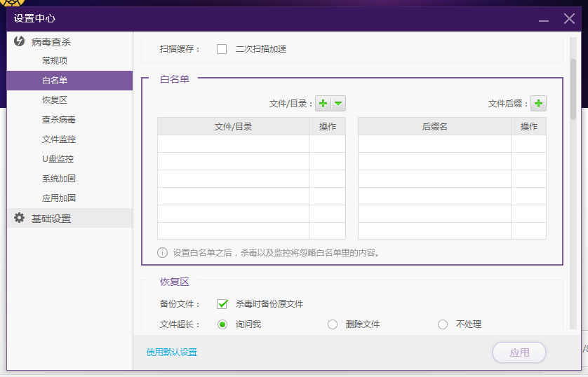
Task: Choose the 询问我 radio option
Action: click(222, 324)
